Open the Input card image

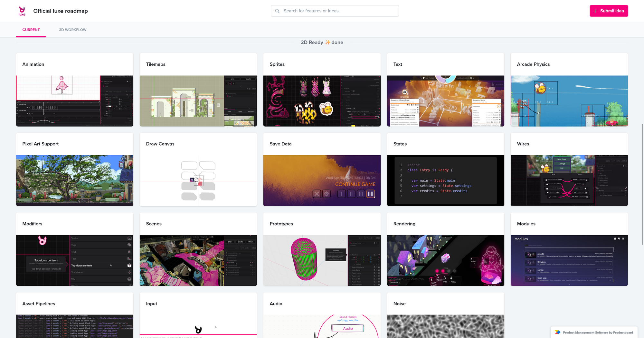click(198, 326)
